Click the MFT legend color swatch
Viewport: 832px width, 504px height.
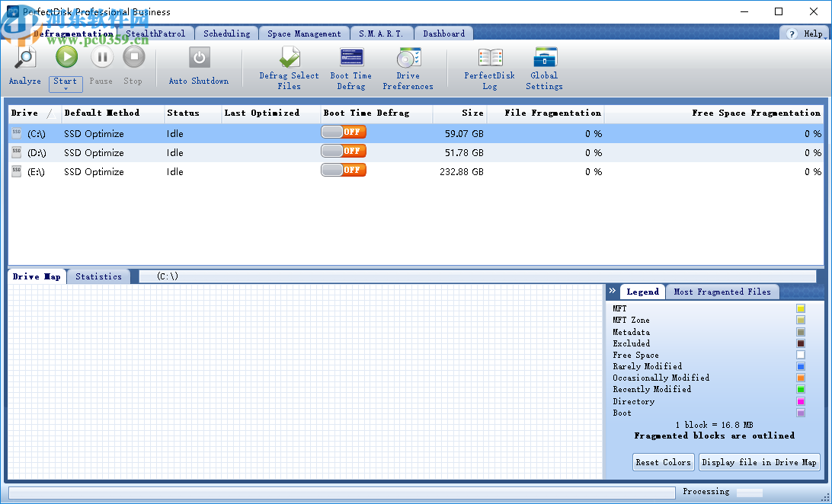tap(801, 308)
